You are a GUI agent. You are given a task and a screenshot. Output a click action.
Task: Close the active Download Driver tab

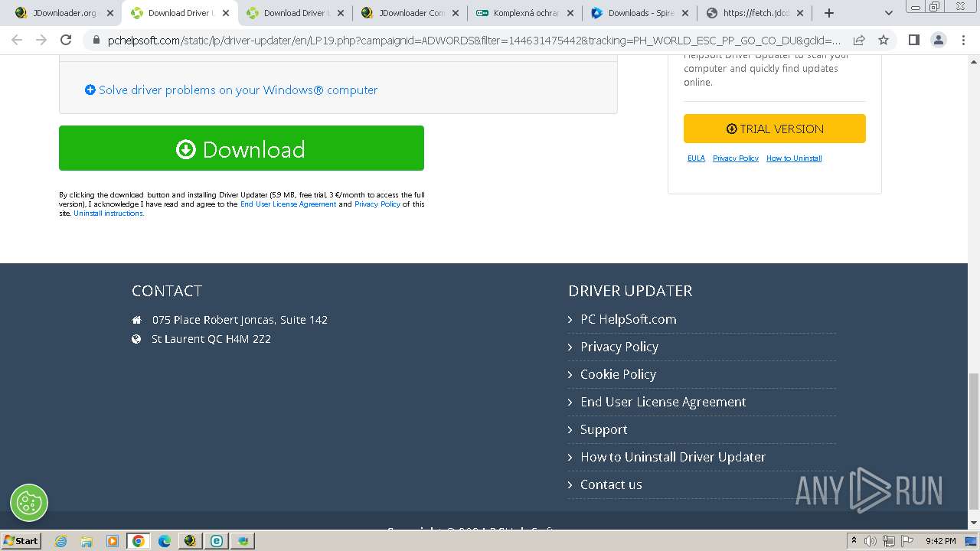225,13
